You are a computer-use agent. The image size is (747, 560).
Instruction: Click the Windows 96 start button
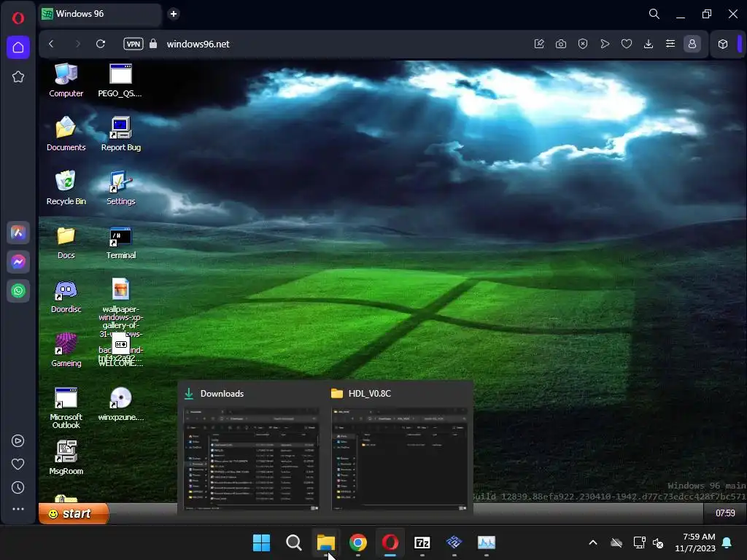point(74,513)
